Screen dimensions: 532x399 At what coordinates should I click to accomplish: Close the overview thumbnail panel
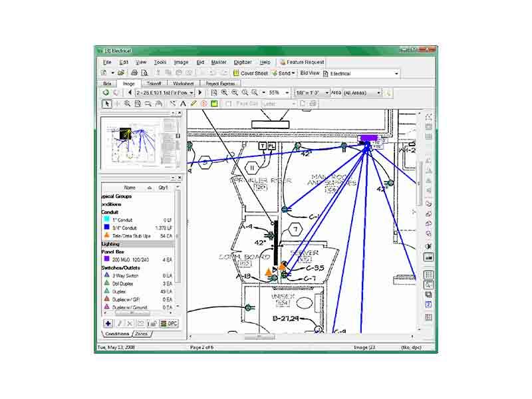pos(180,112)
